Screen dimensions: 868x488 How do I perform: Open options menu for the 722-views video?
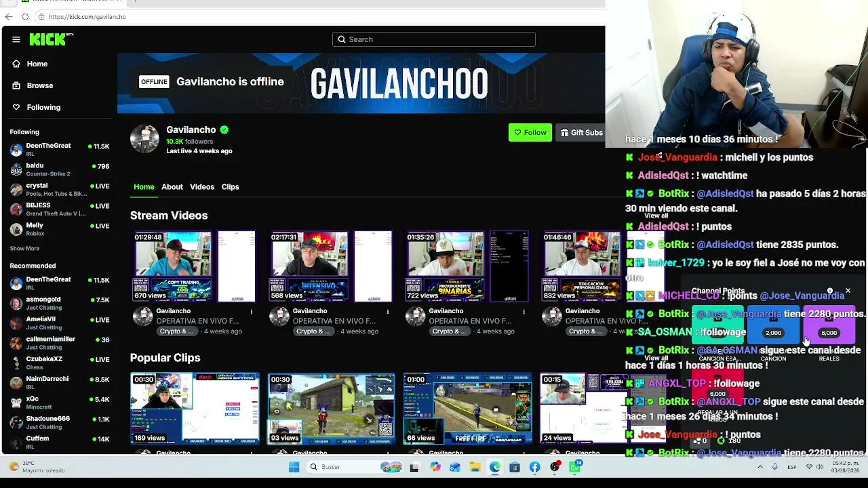(x=524, y=312)
